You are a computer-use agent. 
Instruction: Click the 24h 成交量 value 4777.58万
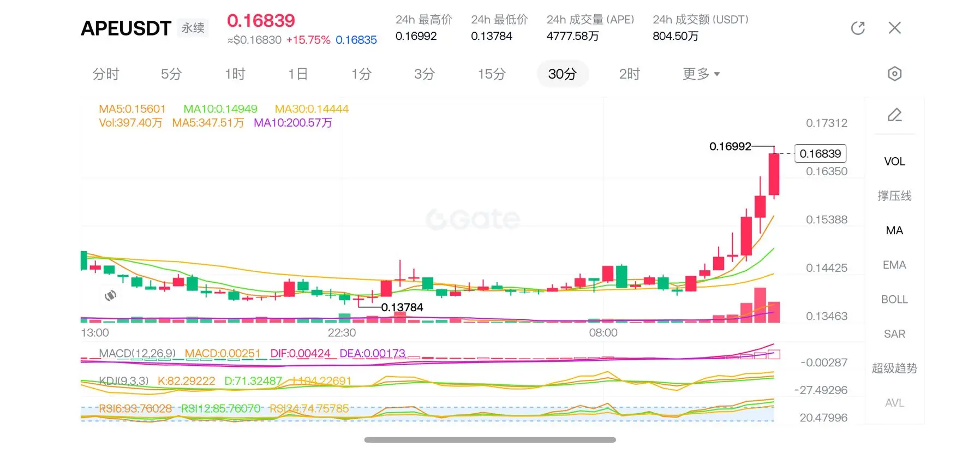pos(573,36)
